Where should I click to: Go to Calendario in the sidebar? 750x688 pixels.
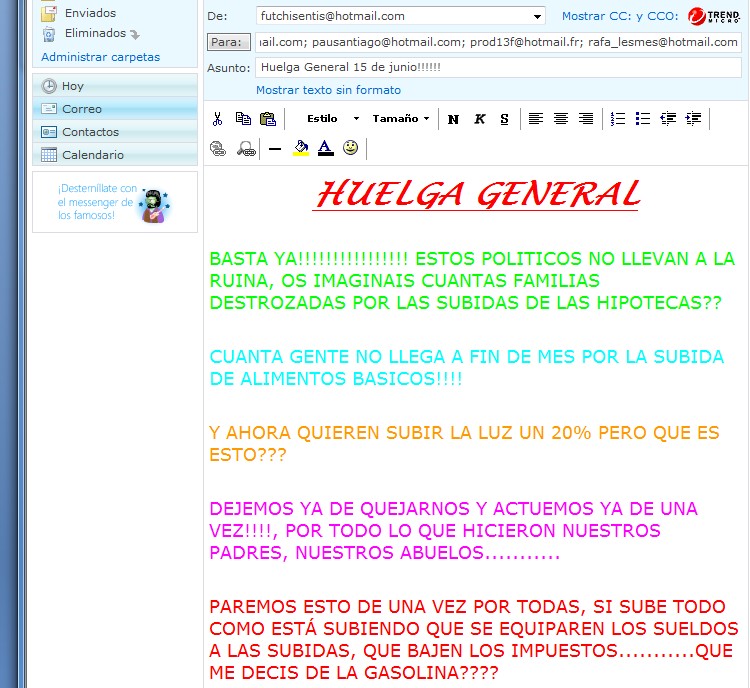[x=93, y=155]
